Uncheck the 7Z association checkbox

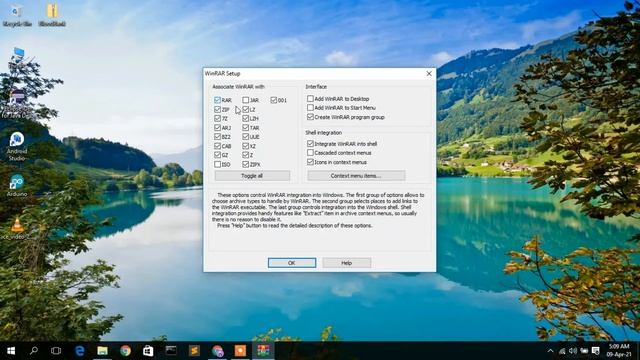[218, 118]
